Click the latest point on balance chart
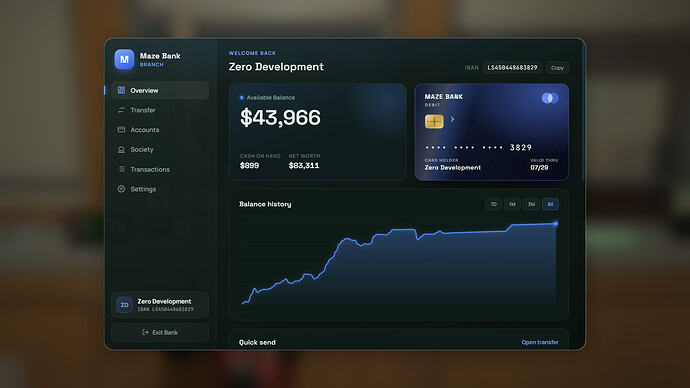Image resolution: width=690 pixels, height=388 pixels. 556,224
